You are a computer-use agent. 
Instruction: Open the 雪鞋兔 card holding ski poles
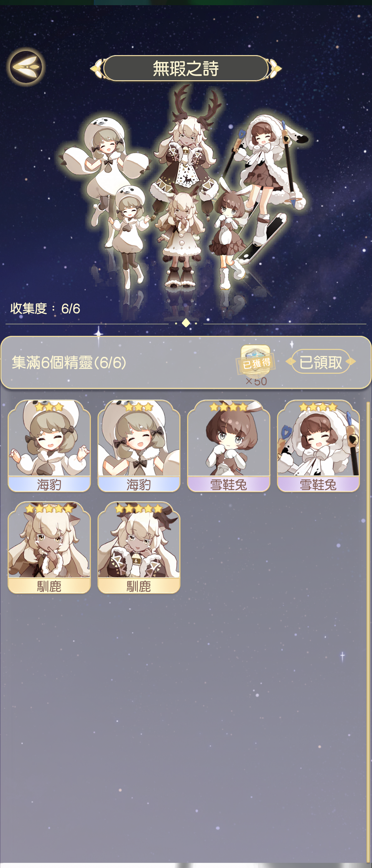[x=318, y=446]
